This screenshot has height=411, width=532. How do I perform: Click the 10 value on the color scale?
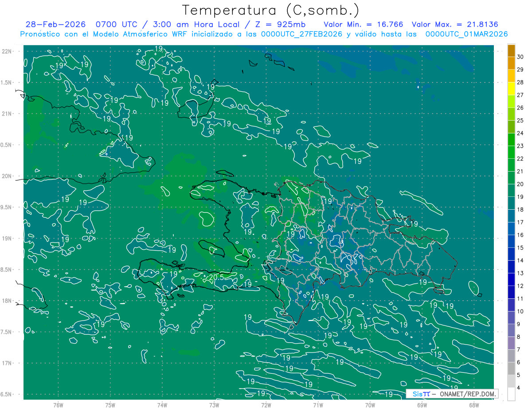tap(520, 311)
